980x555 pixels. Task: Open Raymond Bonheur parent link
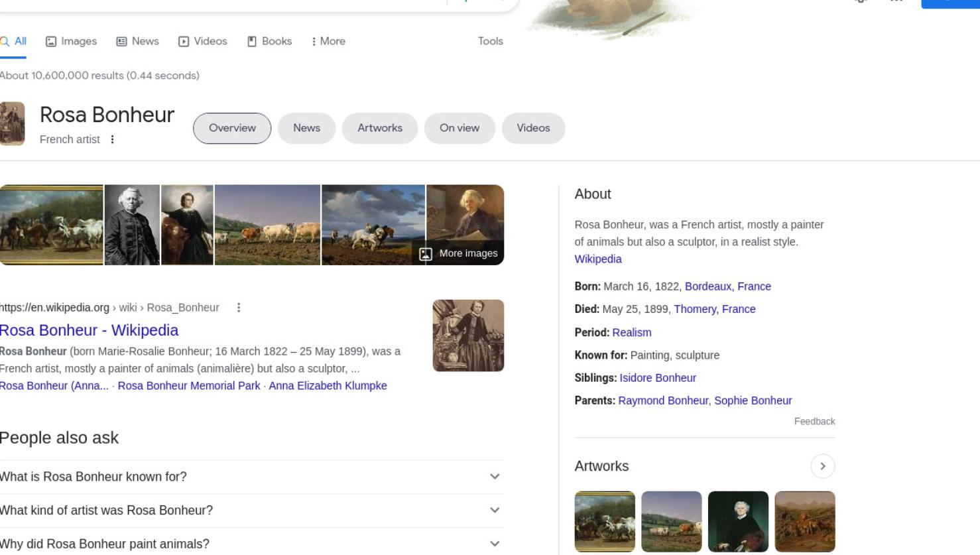click(x=663, y=401)
